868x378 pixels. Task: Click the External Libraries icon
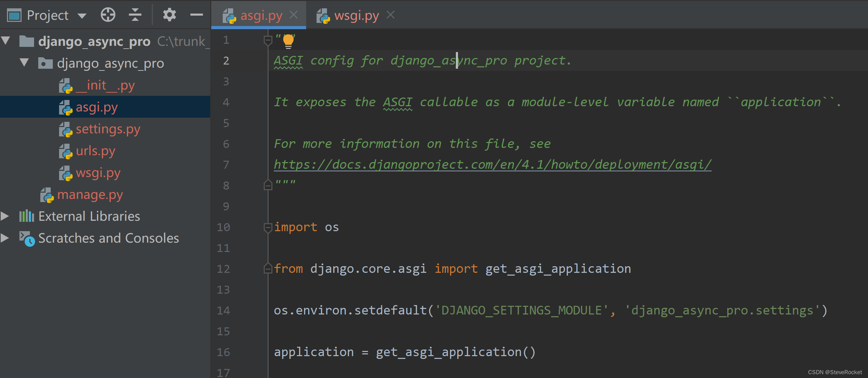[26, 216]
